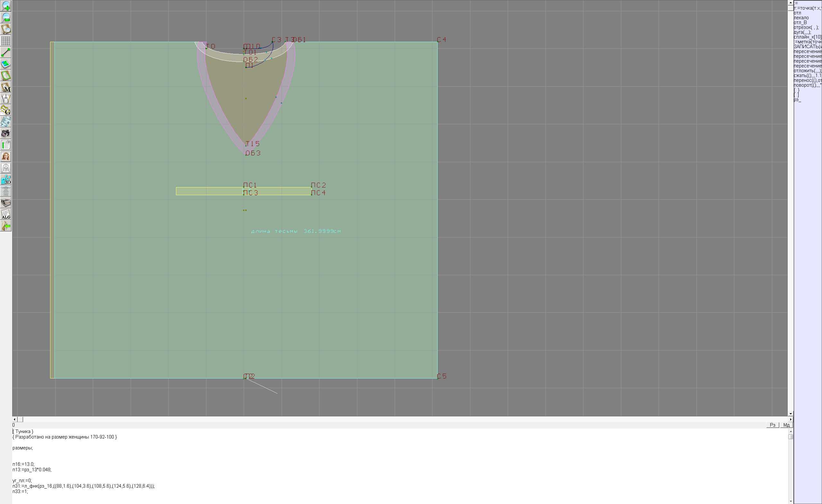Click the zoom in magnifier icon
The width and height of the screenshot is (822, 504).
pyautogui.click(x=6, y=6)
